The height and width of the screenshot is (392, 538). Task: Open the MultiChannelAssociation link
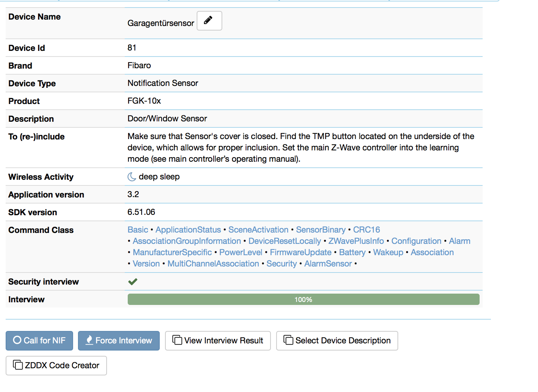213,264
